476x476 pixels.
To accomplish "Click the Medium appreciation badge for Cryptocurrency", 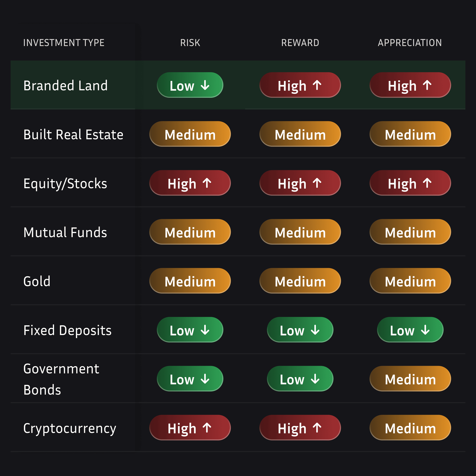I will 410,428.
